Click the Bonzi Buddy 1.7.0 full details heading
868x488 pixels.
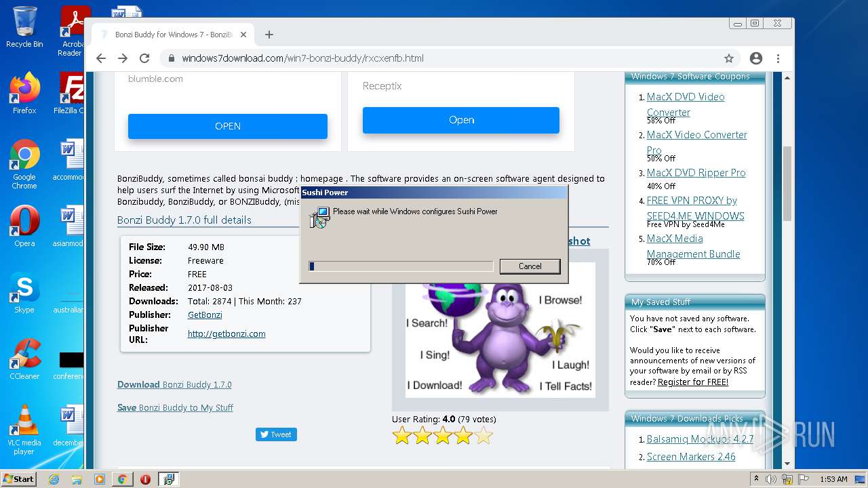click(184, 220)
